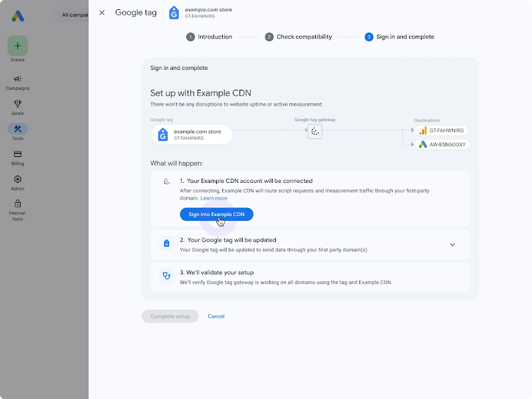Click the What will happen: text

[176, 163]
